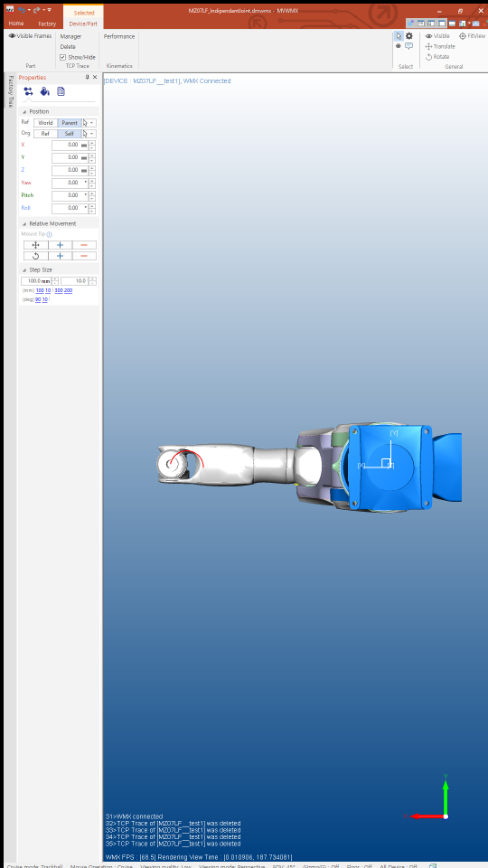Increase the X value with up spinner
Image resolution: width=488 pixels, height=868 pixels.
pyautogui.click(x=92, y=143)
